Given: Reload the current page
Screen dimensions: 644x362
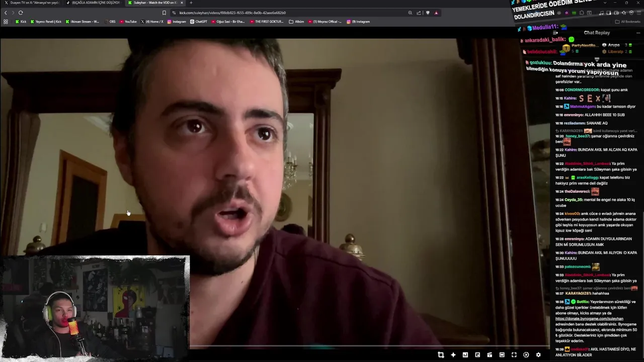Looking at the screenshot, I should click(21, 13).
